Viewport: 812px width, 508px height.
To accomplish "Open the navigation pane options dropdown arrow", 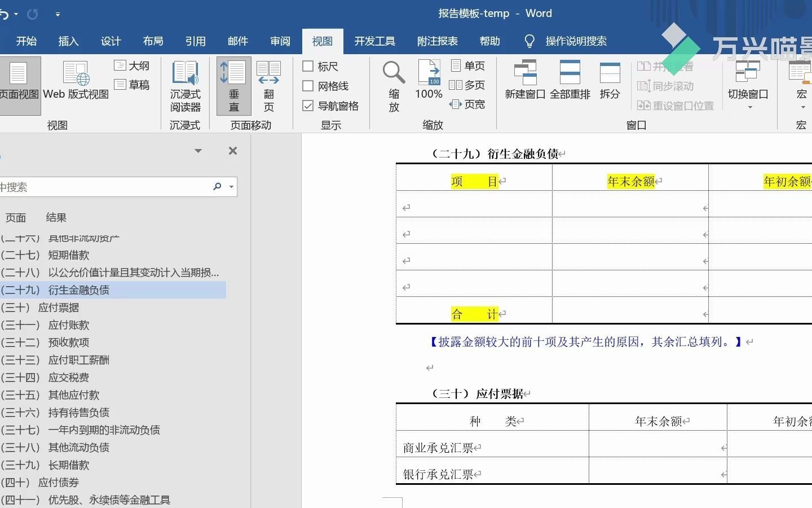I will pyautogui.click(x=198, y=151).
